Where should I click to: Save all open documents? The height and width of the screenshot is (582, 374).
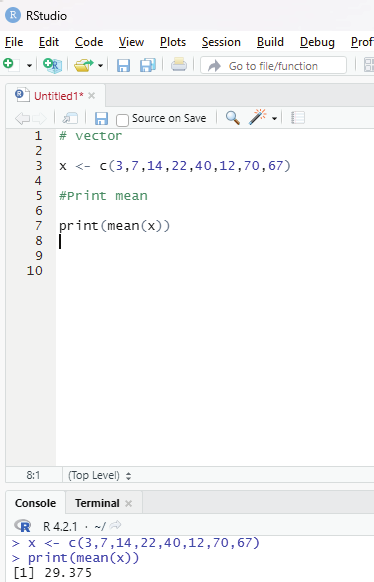click(148, 65)
